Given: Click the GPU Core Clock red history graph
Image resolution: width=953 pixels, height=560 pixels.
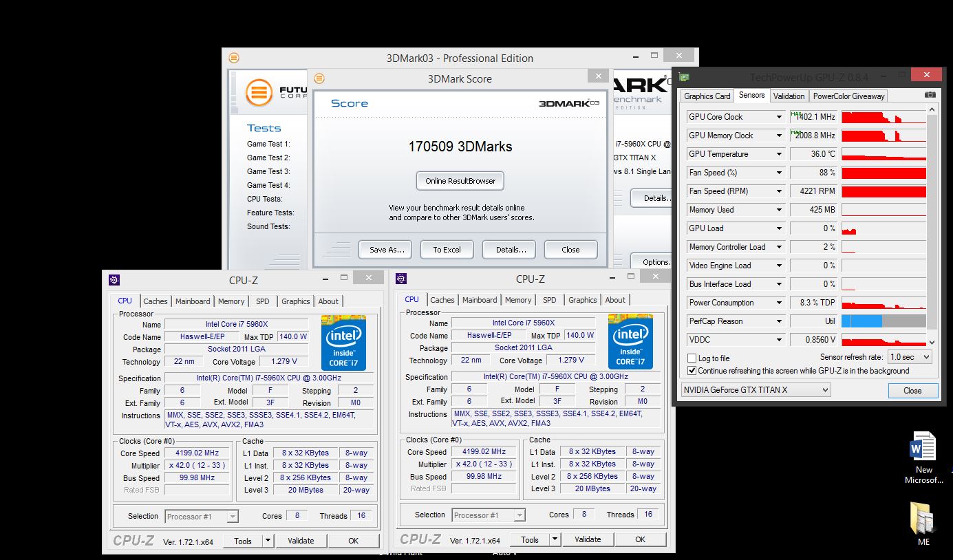Looking at the screenshot, I should pyautogui.click(x=884, y=117).
